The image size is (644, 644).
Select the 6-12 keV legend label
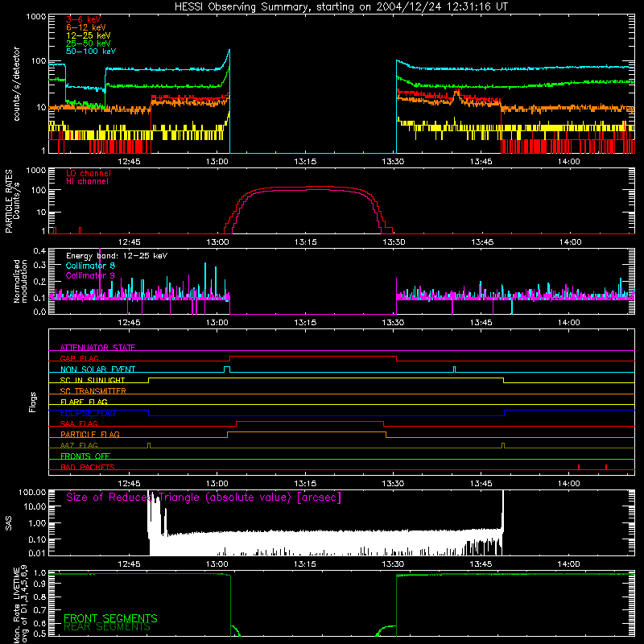(x=86, y=27)
